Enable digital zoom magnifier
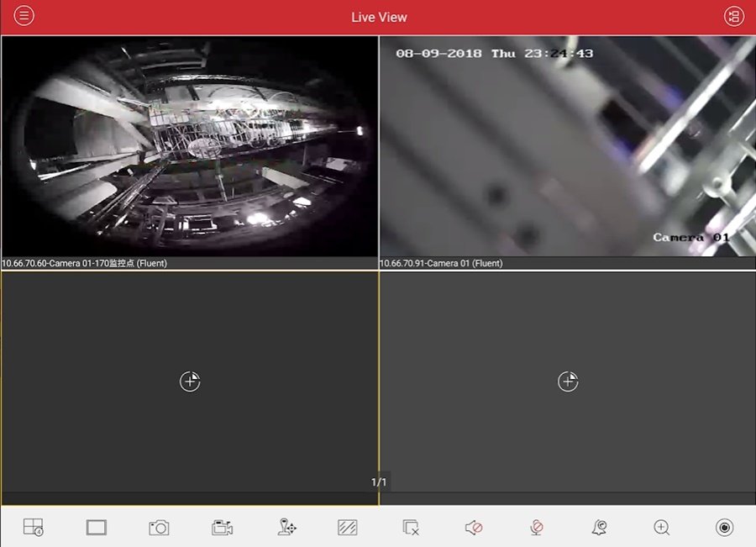 (662, 527)
